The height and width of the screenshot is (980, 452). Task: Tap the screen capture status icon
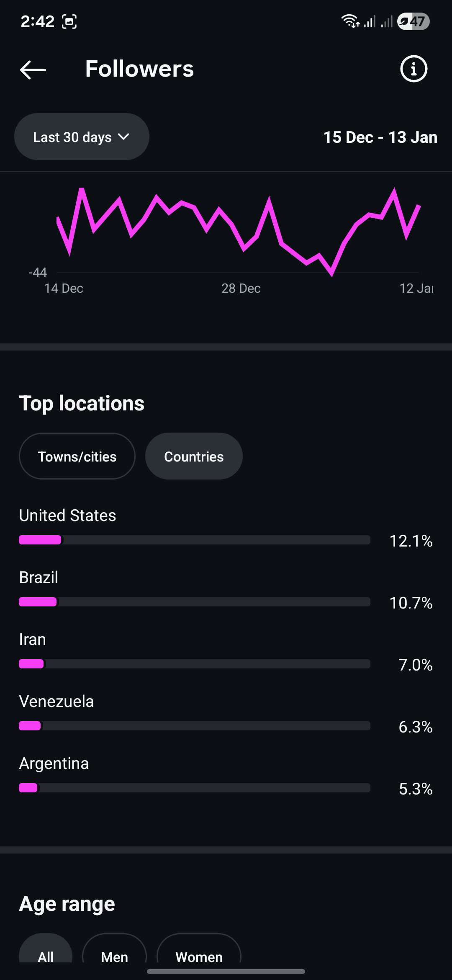tap(69, 21)
